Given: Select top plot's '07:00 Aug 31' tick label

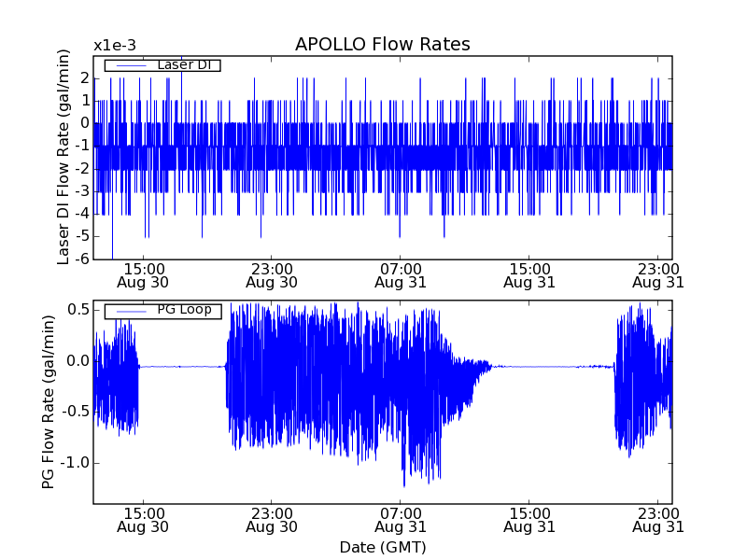Looking at the screenshot, I should pos(401,274).
